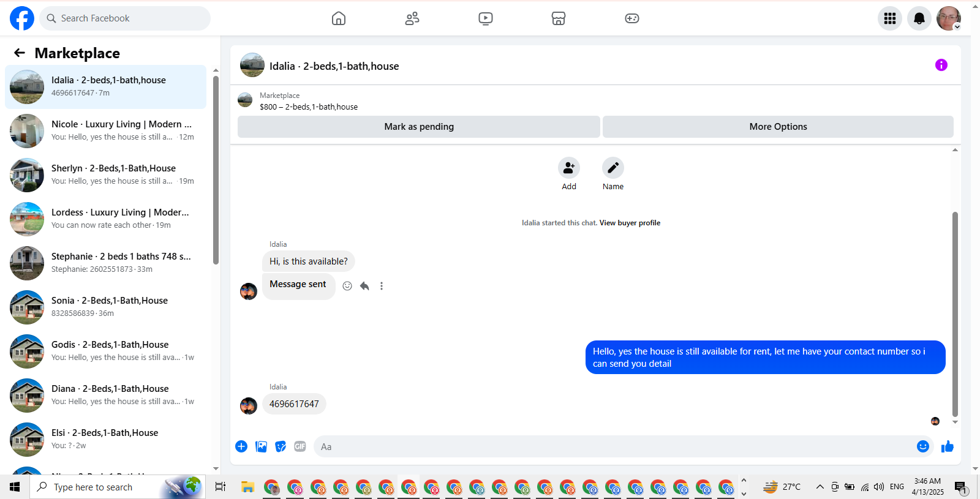
Task: Click the conversation list scrollbar
Action: tap(216, 170)
